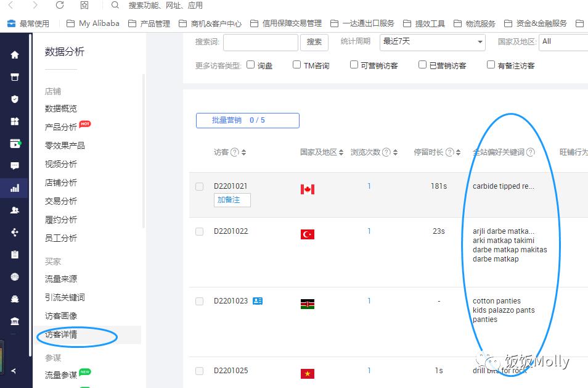The width and height of the screenshot is (588, 388).
Task: Click 加备注 to add a note for D2201021
Action: click(x=232, y=200)
